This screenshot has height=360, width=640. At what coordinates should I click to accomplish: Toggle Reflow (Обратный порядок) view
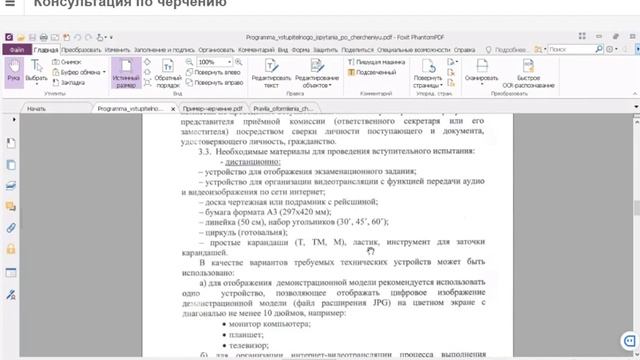168,73
